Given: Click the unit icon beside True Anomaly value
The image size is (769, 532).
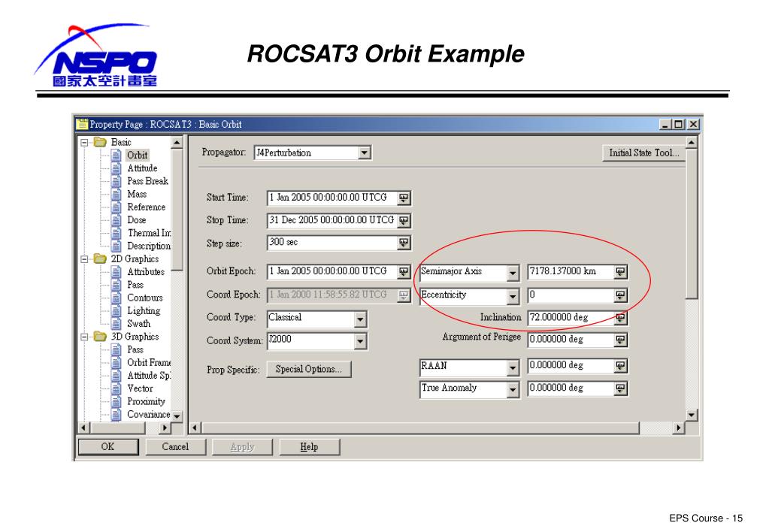Looking at the screenshot, I should coord(620,388).
